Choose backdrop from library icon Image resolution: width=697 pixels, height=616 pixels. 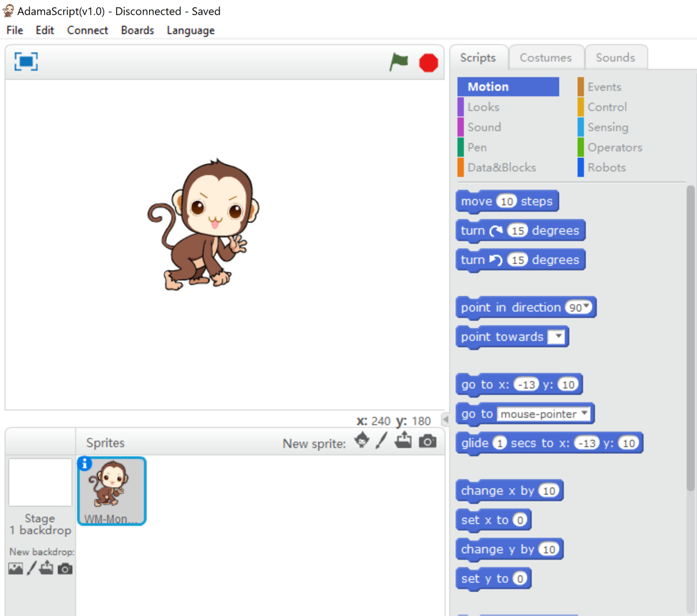[x=16, y=569]
